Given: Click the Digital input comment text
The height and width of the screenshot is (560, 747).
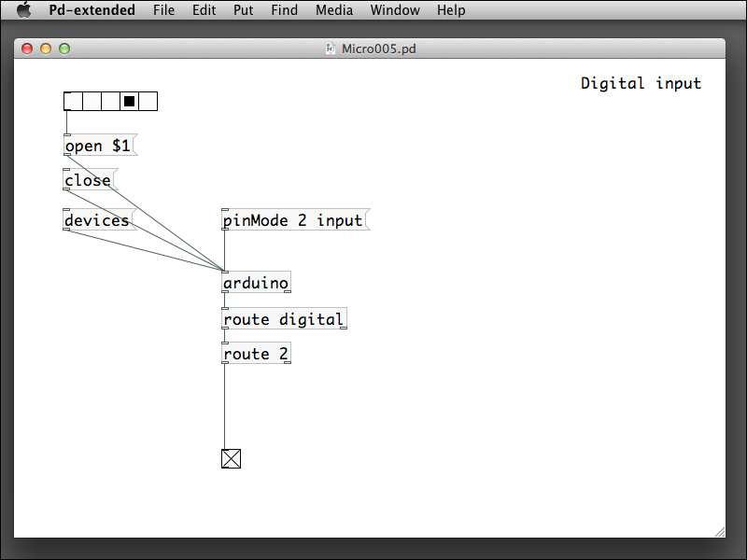Looking at the screenshot, I should point(641,83).
